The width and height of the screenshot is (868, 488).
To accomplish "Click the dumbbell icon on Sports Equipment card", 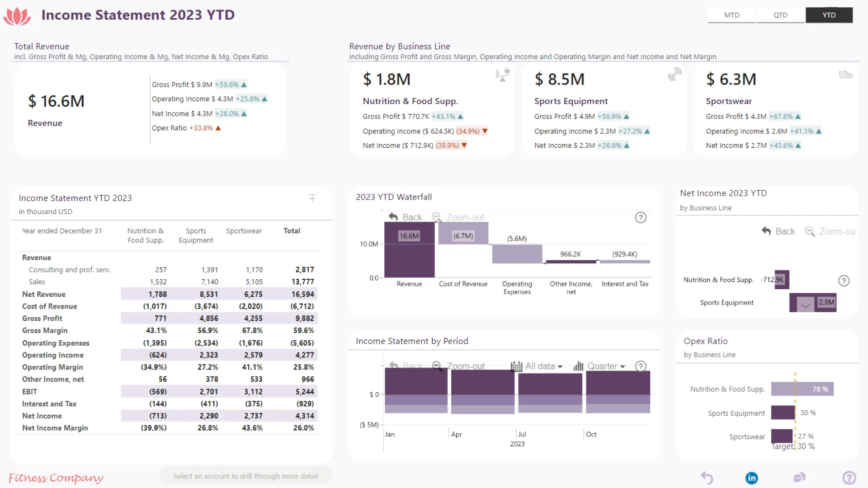I will coord(675,74).
